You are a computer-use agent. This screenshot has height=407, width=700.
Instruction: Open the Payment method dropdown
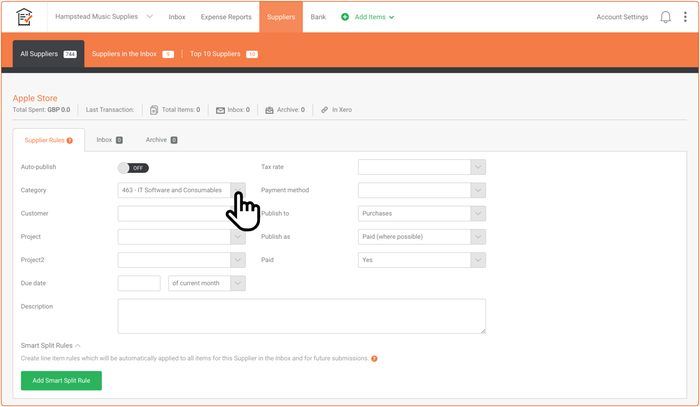click(x=421, y=190)
